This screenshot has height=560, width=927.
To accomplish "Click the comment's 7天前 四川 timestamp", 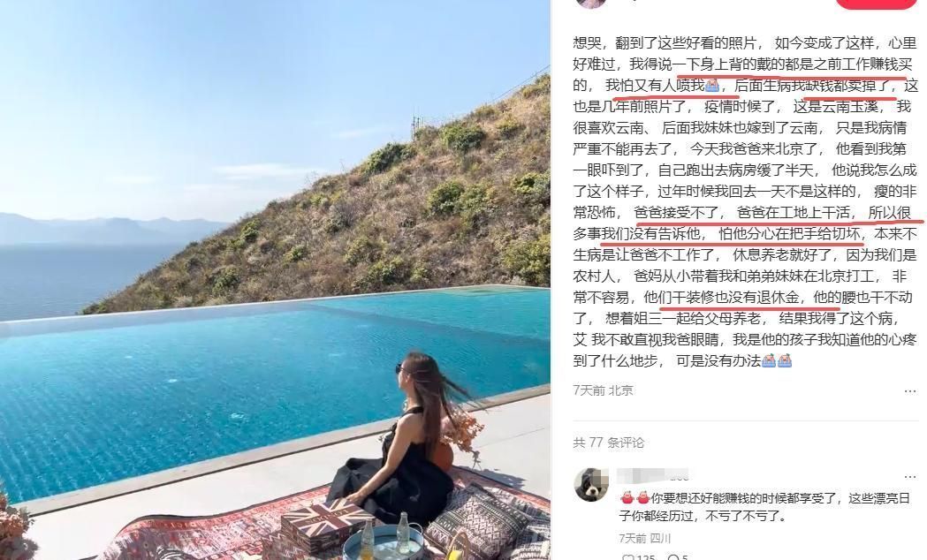I will [x=645, y=538].
